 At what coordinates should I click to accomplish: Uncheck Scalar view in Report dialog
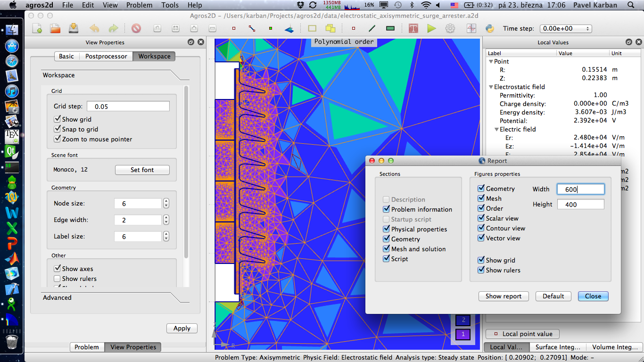click(481, 218)
